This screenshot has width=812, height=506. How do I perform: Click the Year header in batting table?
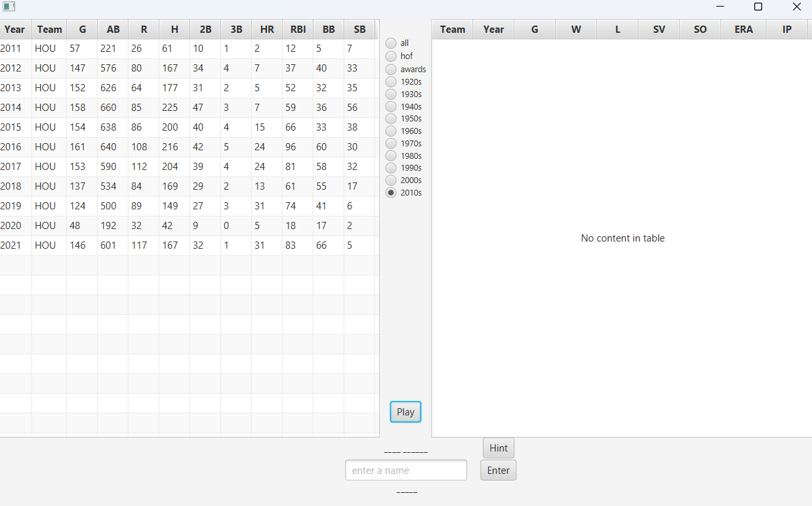coord(14,29)
